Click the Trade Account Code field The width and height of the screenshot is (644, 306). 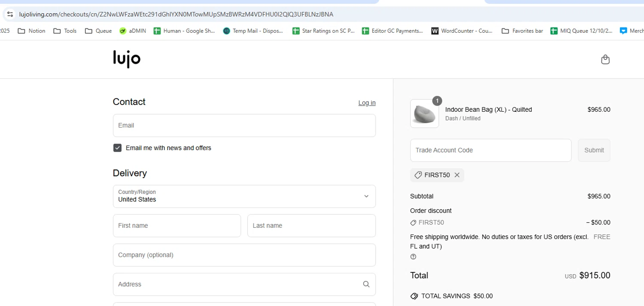[x=491, y=150]
